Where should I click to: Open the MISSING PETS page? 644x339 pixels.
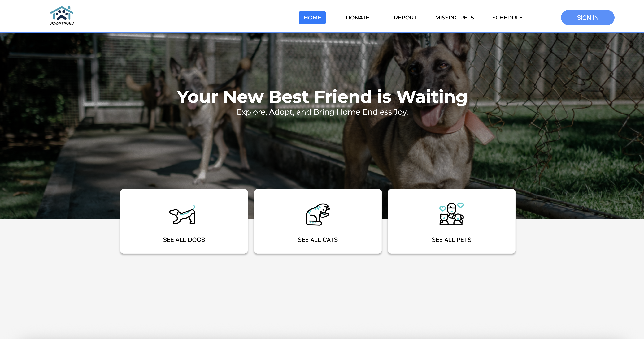(454, 18)
